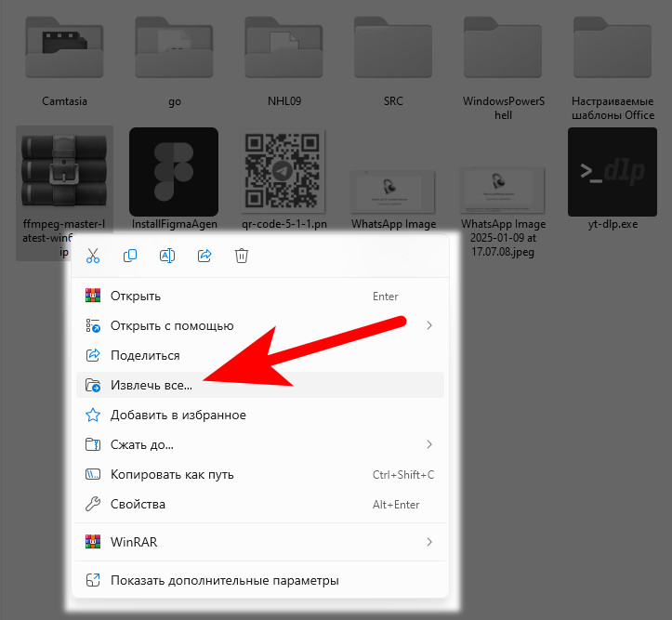Screen dimensions: 672x620
Task: Click the Cut scissors icon
Action: click(x=93, y=256)
